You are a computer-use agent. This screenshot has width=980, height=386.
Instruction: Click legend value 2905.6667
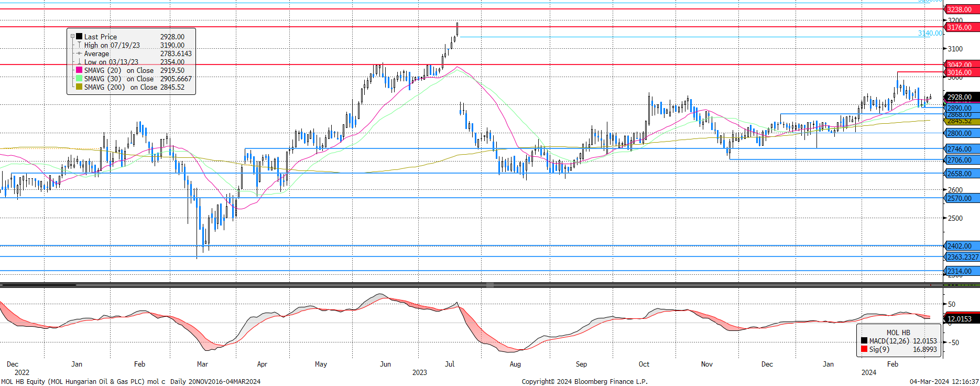(x=176, y=79)
